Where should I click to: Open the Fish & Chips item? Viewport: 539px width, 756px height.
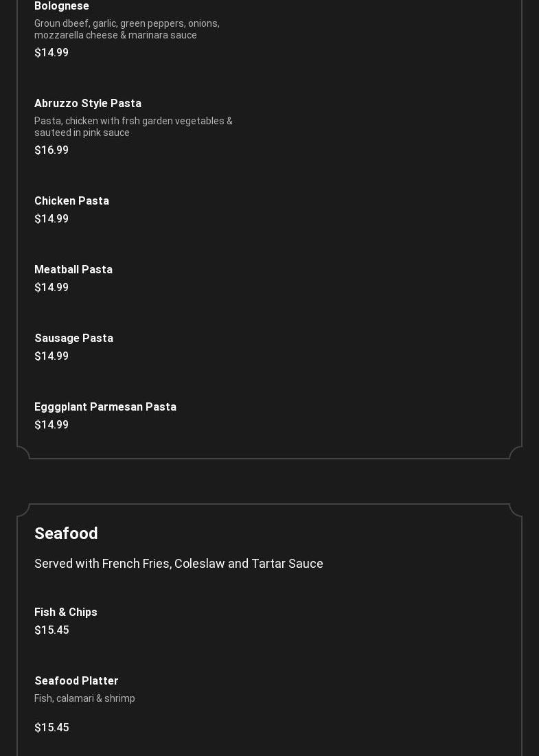coord(65,612)
